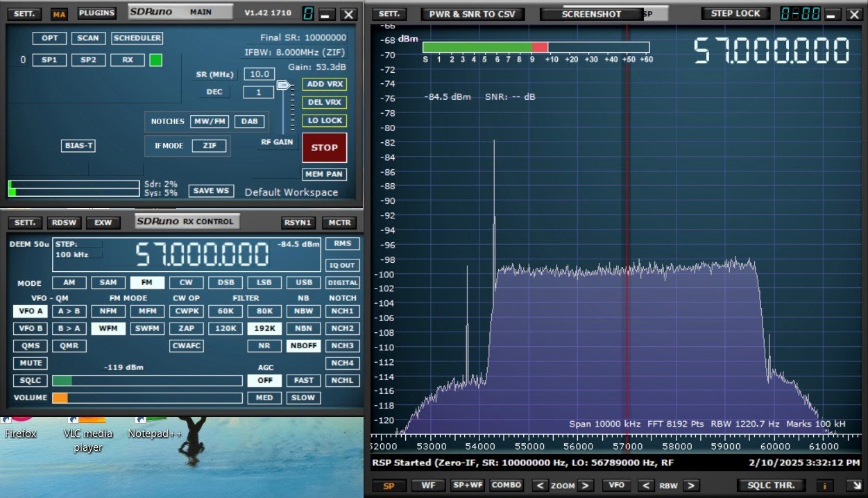Click the S-meter signal bar
The image size is (868, 498).
point(536,47)
